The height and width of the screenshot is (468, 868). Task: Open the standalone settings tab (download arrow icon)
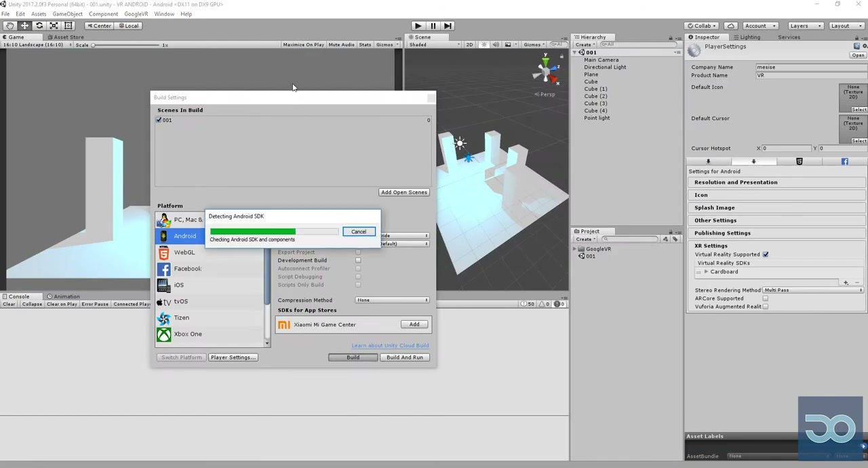(708, 161)
